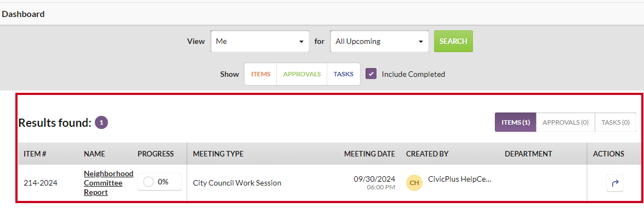Viewport: 644px width, 213px height.
Task: Switch to the TASKS (0) tab
Action: tap(615, 122)
